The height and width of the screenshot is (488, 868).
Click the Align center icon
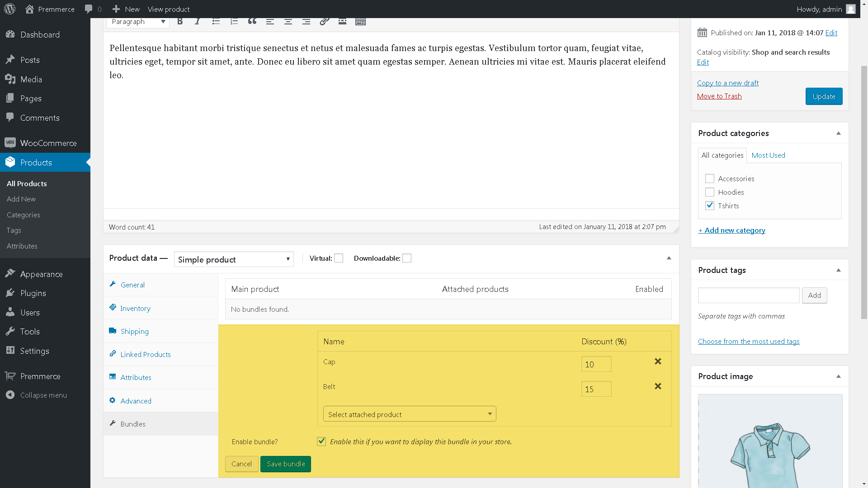(288, 21)
